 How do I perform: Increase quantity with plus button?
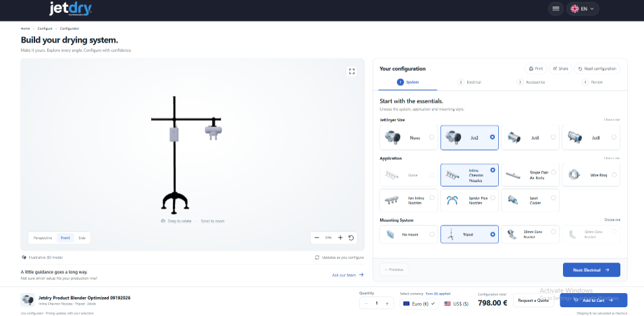click(x=387, y=304)
